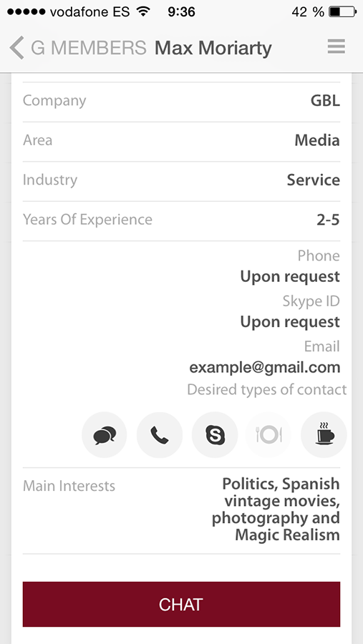Screen dimensions: 363x644
Task: Tap the chat bubbles contact icon
Action: pos(105,435)
